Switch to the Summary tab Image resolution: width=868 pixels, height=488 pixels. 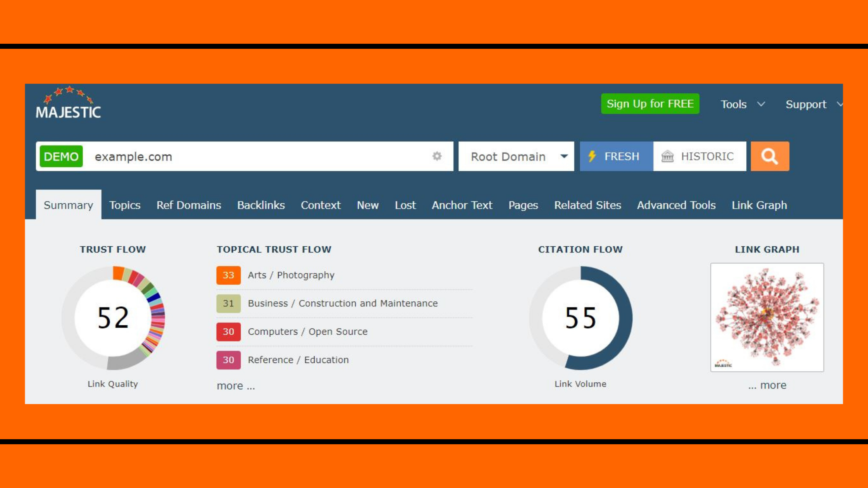[x=69, y=204]
